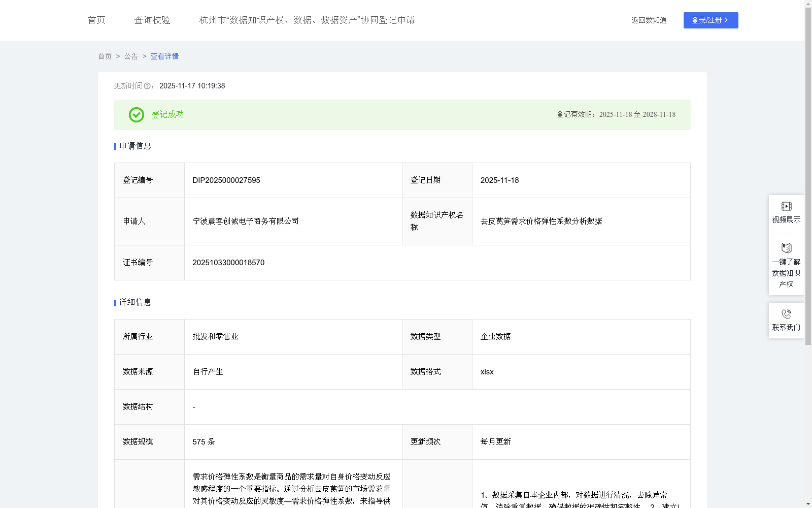812x508 pixels.
Task: Select data format value xlsx
Action: click(x=487, y=371)
